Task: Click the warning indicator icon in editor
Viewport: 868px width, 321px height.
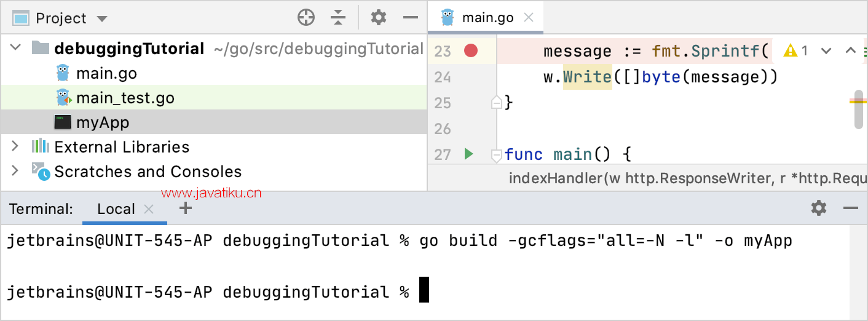Action: point(791,51)
